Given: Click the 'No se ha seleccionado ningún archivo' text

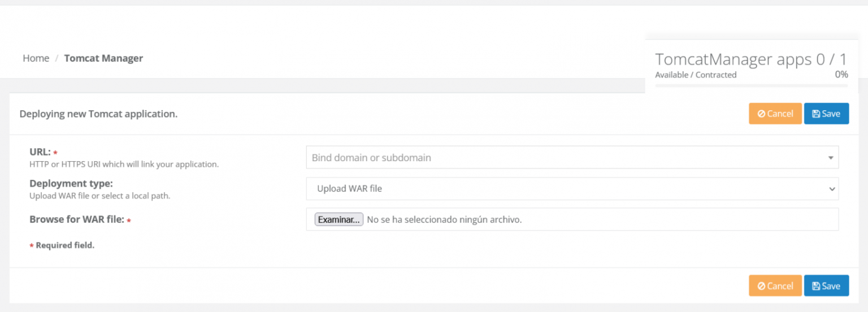Looking at the screenshot, I should coord(444,219).
